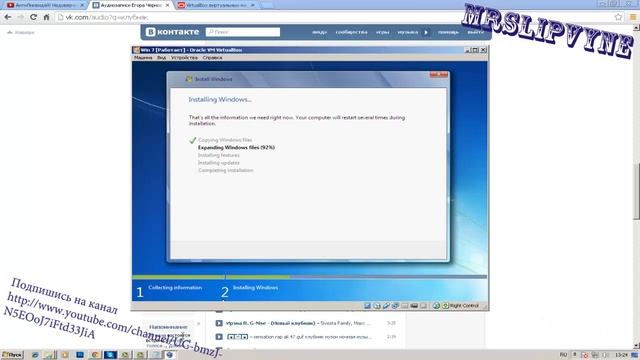Click the browser Forward arrow
Screen dimensions: 640x360
[20, 17]
